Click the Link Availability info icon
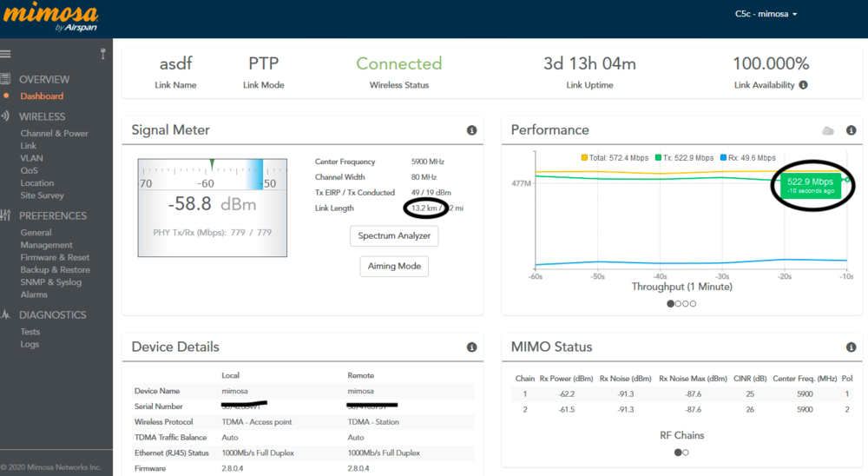Screen dimensions: 868x476 tap(803, 85)
